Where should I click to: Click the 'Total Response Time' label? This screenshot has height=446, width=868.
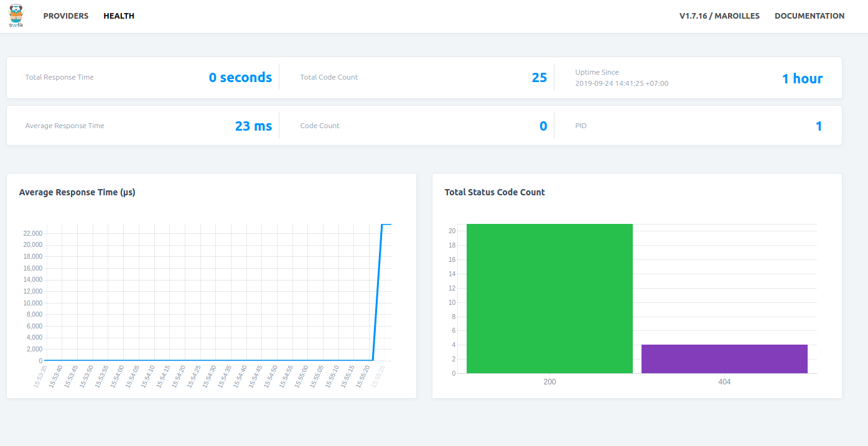pos(59,77)
